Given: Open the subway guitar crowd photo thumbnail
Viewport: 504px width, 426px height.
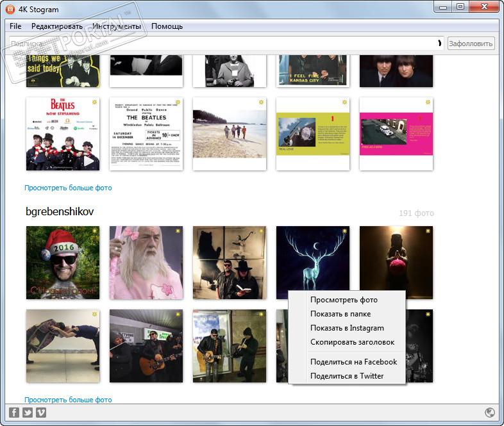Looking at the screenshot, I should [146, 346].
